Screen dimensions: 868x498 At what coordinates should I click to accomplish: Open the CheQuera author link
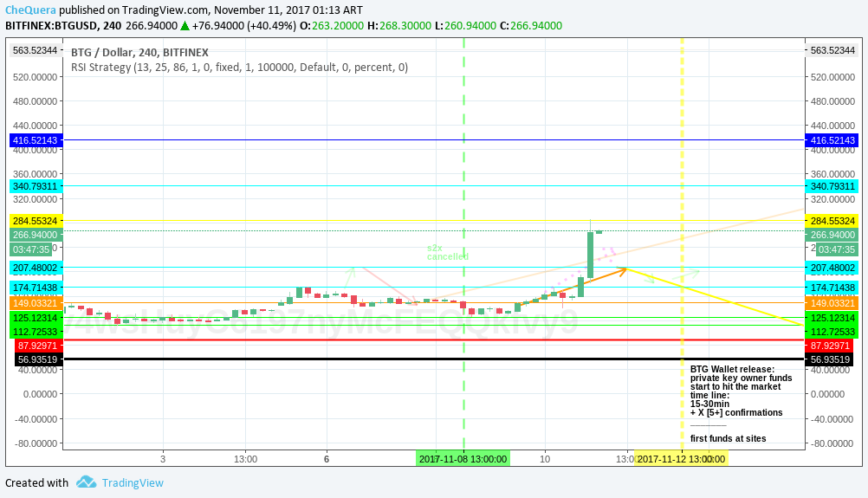pyautogui.click(x=30, y=10)
